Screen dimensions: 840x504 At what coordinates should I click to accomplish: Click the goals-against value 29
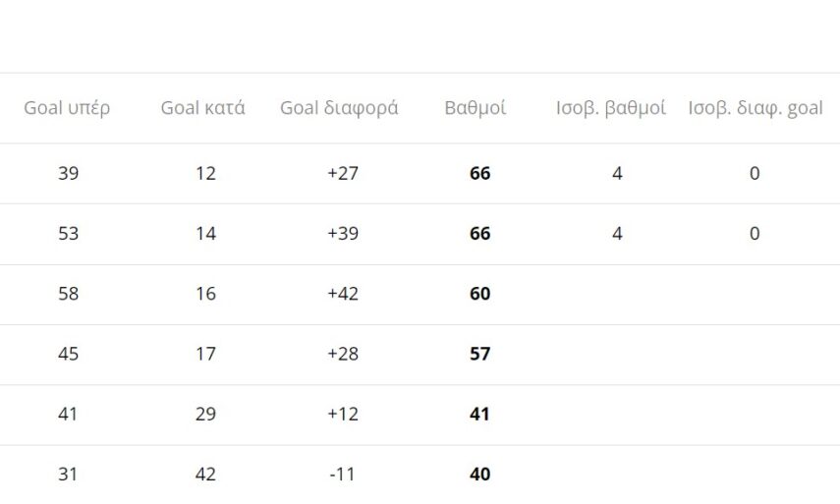point(205,414)
